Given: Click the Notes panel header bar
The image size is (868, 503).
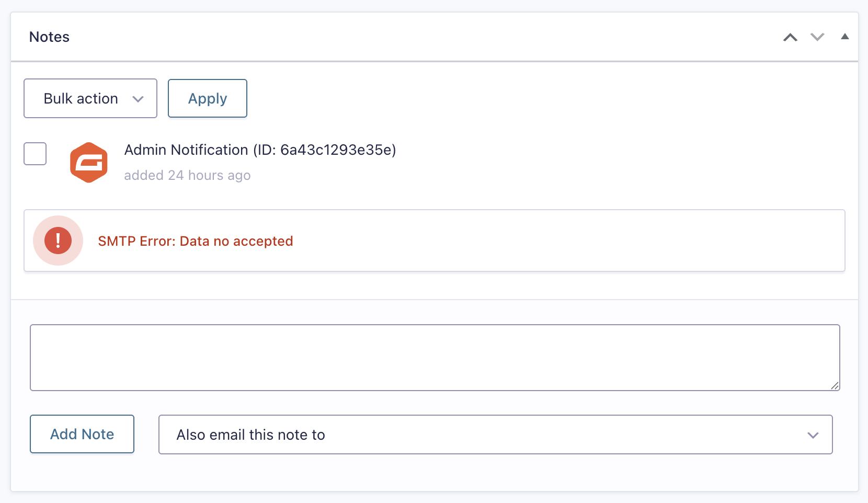Looking at the screenshot, I should (x=435, y=37).
